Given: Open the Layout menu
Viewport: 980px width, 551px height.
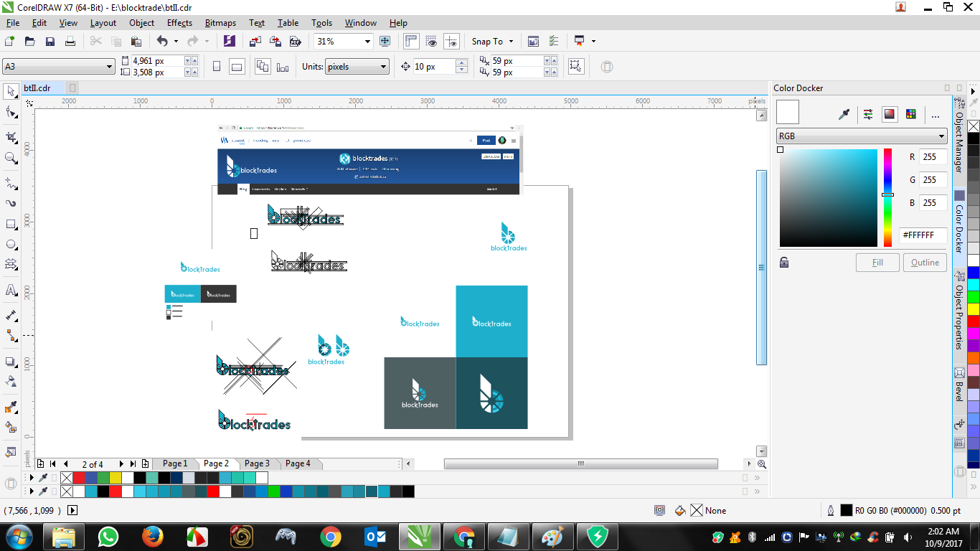Looking at the screenshot, I should [x=103, y=23].
